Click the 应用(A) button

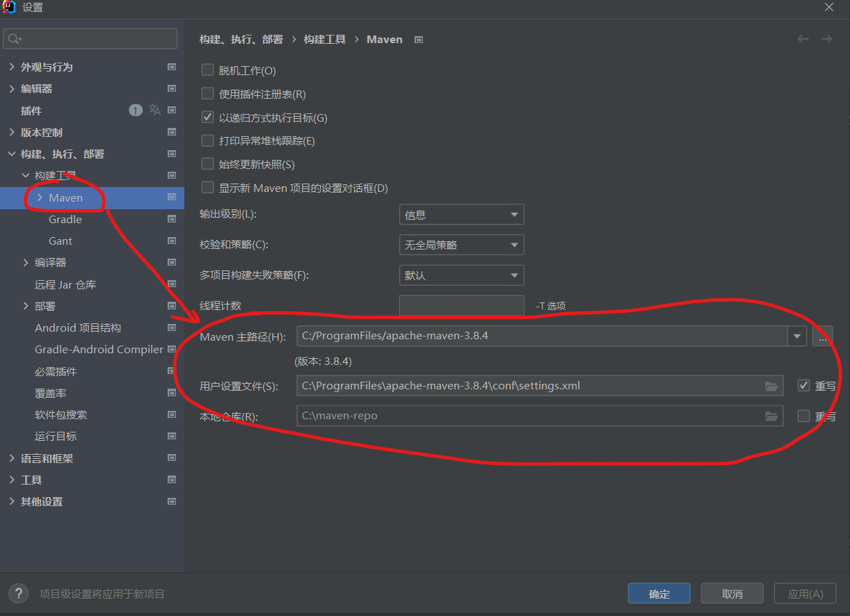pyautogui.click(x=805, y=594)
